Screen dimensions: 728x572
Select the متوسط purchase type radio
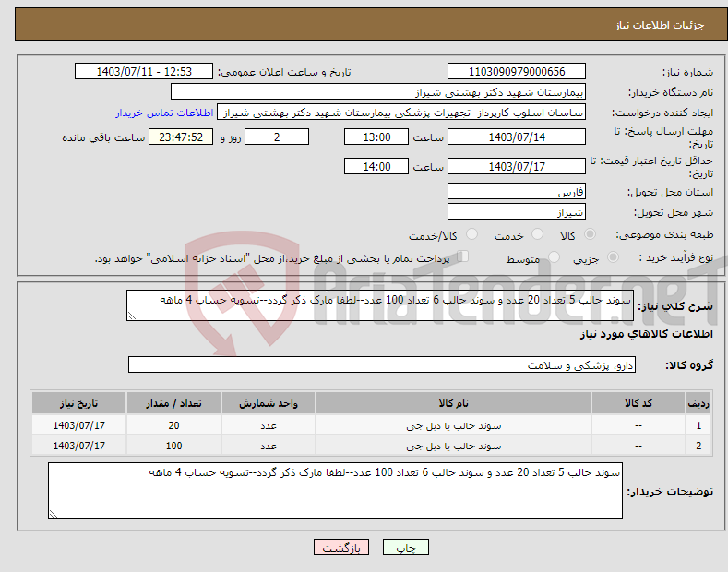click(554, 256)
